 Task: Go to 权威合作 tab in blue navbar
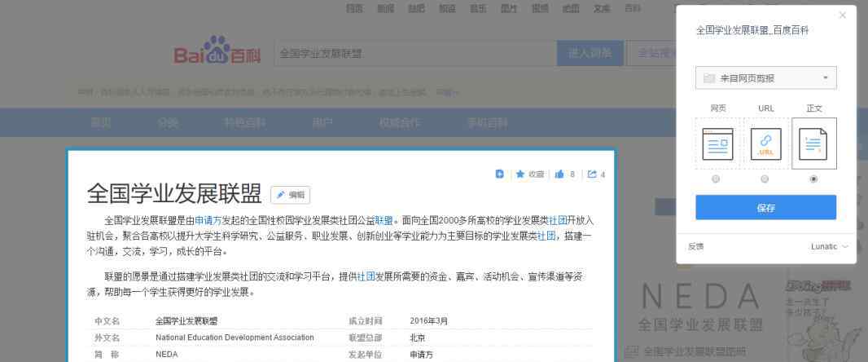(399, 122)
